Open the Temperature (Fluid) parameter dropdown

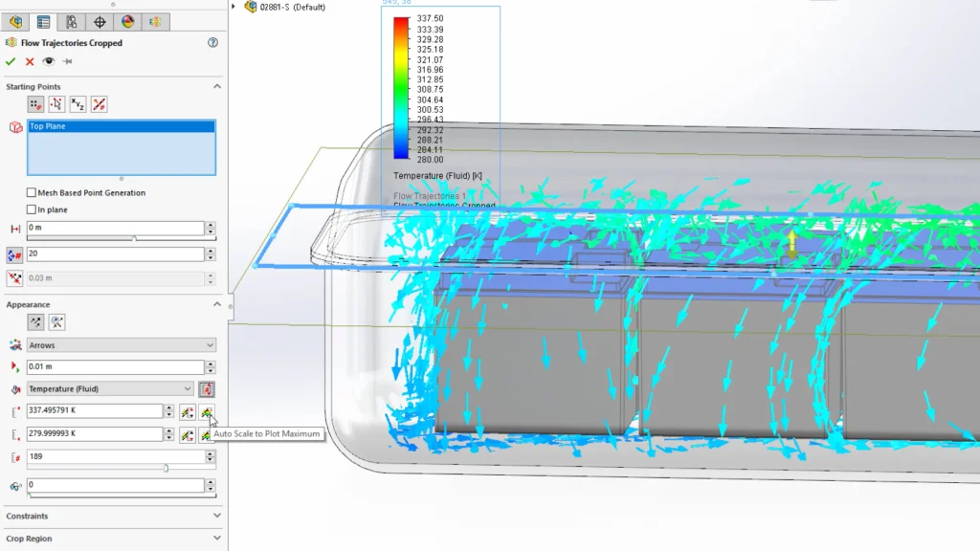click(x=110, y=388)
